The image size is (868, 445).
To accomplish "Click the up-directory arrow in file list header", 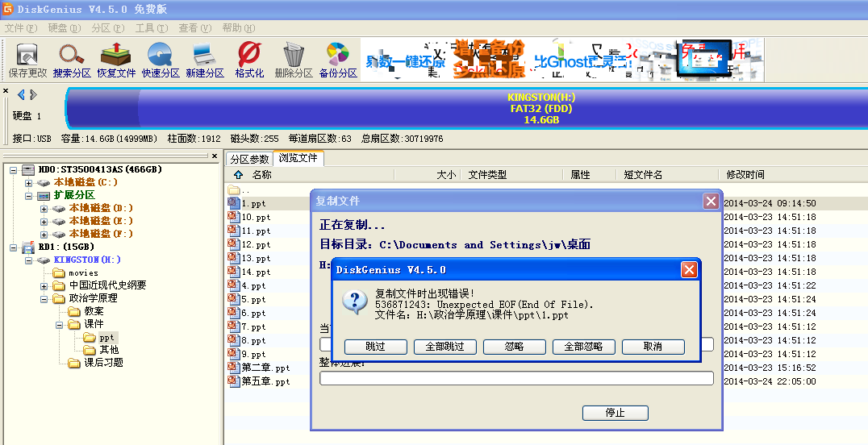I will (x=238, y=174).
